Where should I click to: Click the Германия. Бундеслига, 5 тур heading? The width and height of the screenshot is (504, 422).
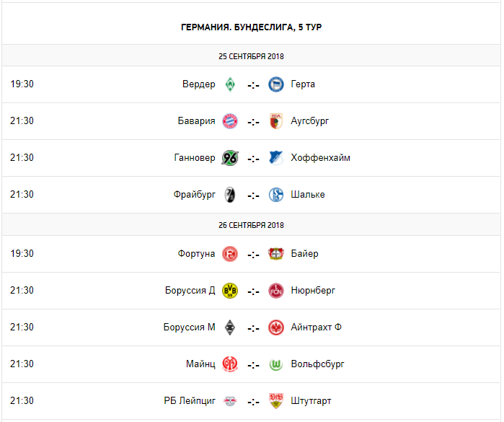[x=252, y=27]
